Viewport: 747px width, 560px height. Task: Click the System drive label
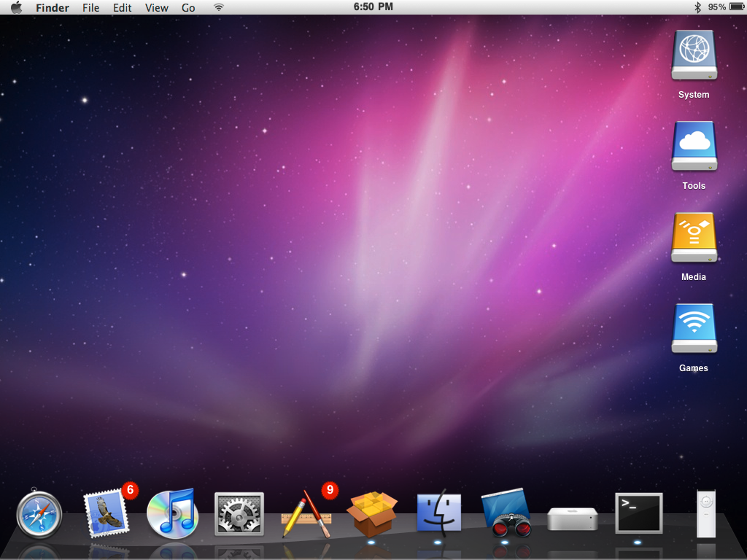[x=694, y=95]
